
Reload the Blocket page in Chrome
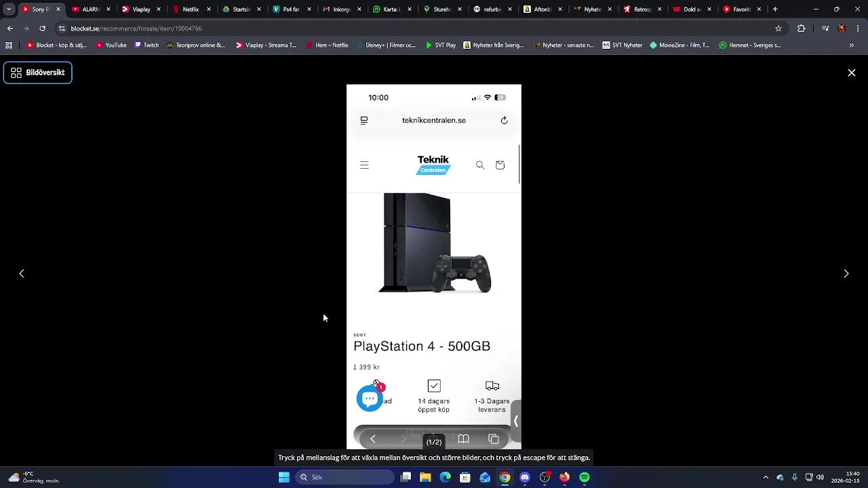pyautogui.click(x=42, y=28)
